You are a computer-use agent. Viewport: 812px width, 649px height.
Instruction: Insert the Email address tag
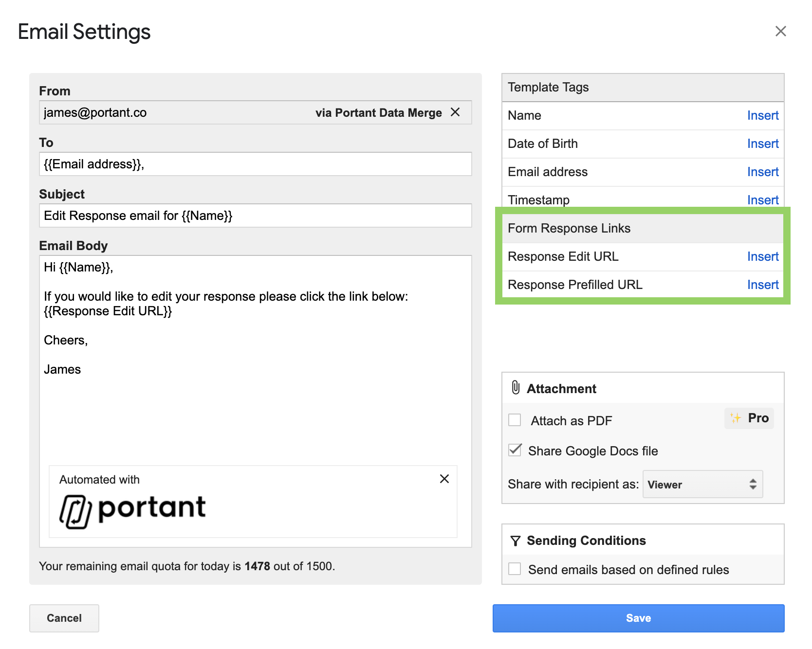coord(762,172)
